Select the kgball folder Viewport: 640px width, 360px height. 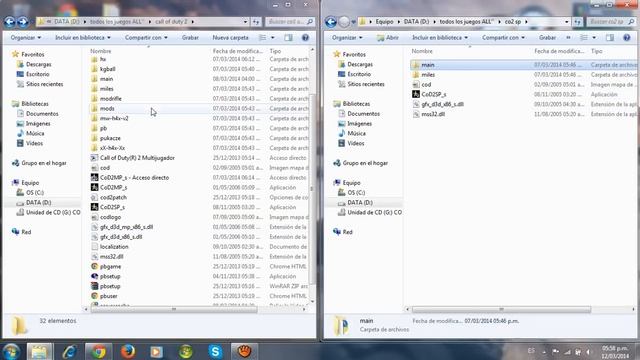tap(107, 69)
